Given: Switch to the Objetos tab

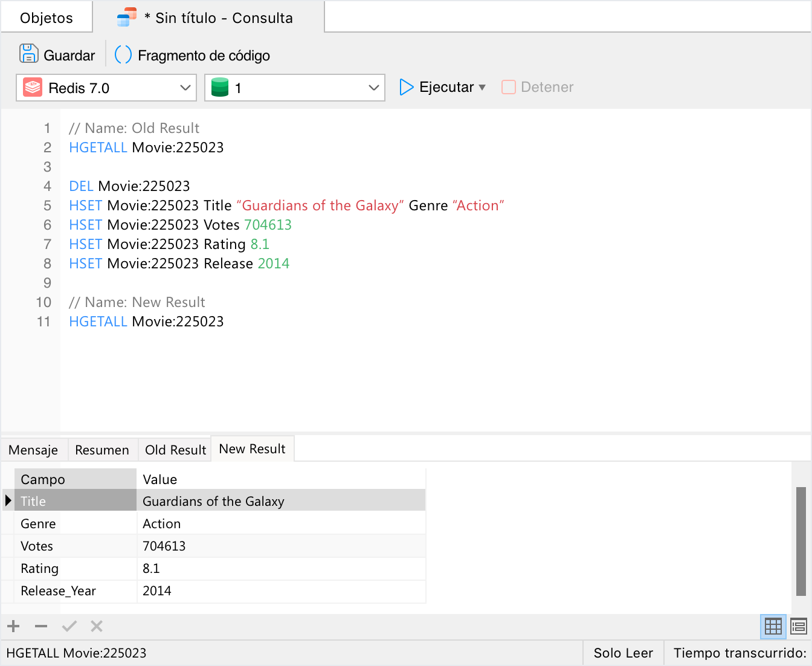Looking at the screenshot, I should point(47,18).
